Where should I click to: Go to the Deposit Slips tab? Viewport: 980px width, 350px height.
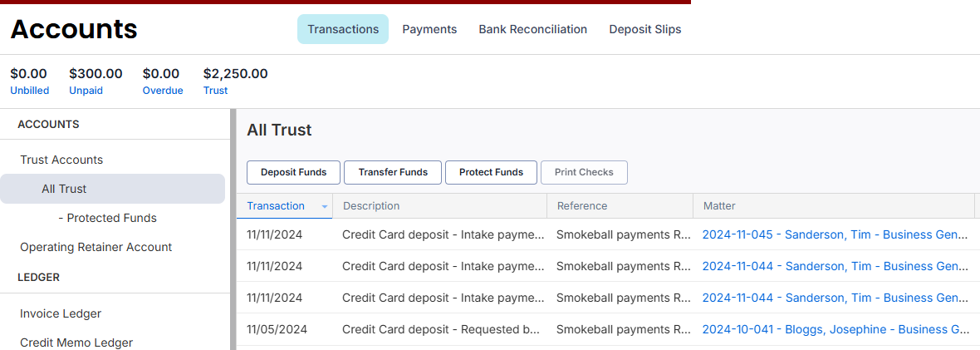644,29
